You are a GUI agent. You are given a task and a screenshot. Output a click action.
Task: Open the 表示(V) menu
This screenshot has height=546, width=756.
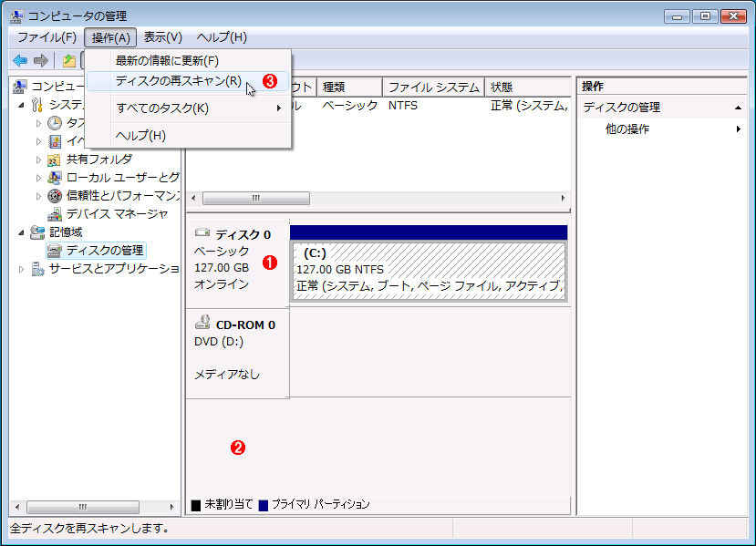163,37
